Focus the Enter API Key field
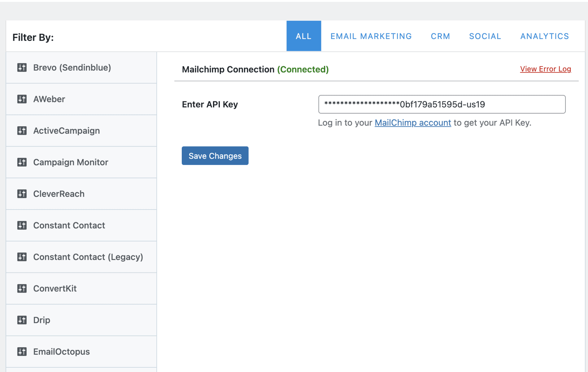 [x=442, y=104]
